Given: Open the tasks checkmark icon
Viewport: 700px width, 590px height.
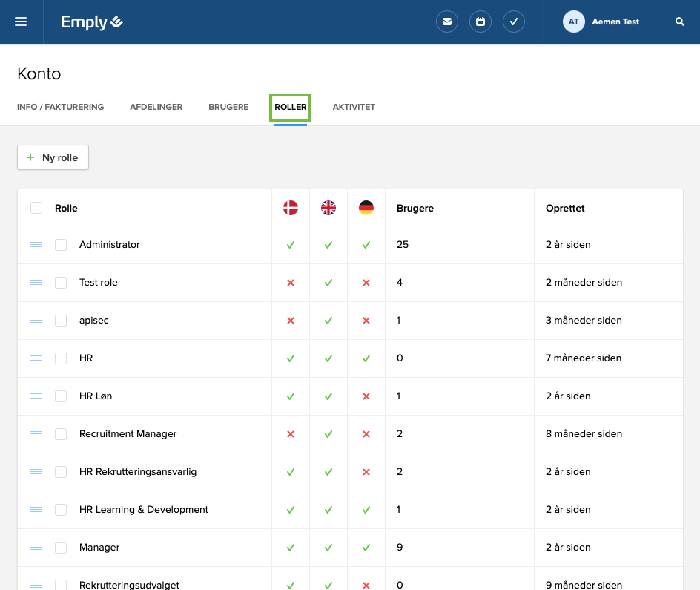Looking at the screenshot, I should pyautogui.click(x=514, y=22).
